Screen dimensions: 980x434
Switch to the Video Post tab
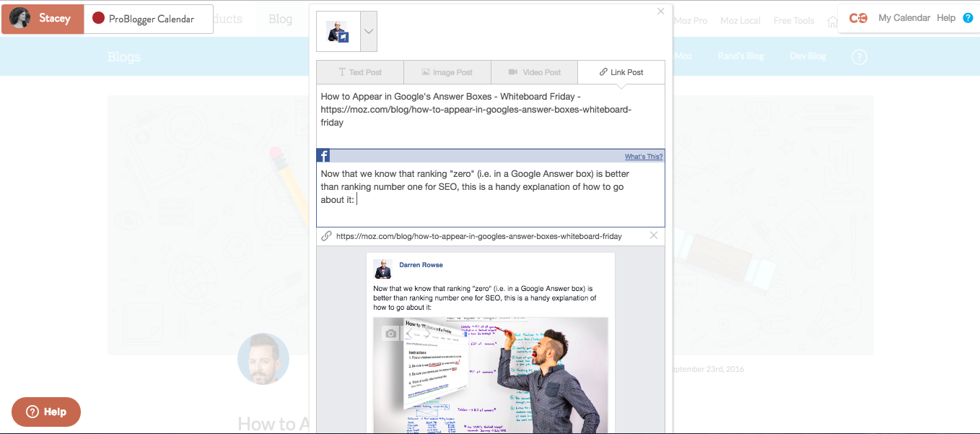[535, 72]
